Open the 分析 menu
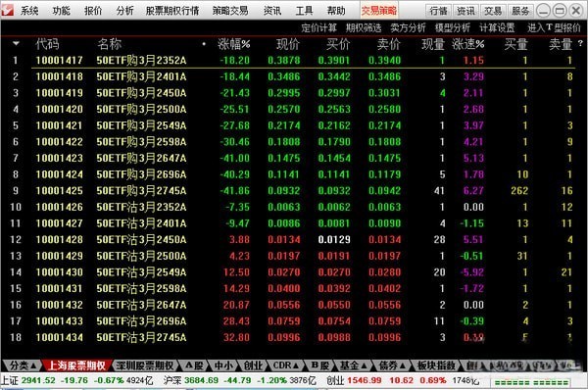The image size is (588, 390). click(124, 11)
